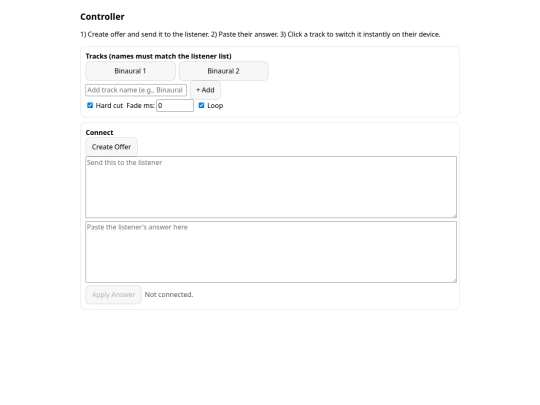This screenshot has height=405, width=540.
Task: Click the Create Offer button
Action: click(111, 147)
